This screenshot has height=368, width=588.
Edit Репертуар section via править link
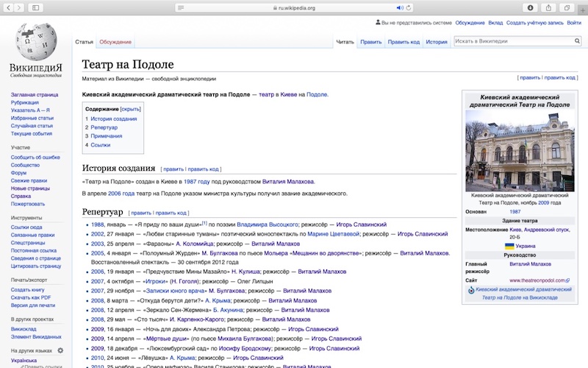(141, 213)
